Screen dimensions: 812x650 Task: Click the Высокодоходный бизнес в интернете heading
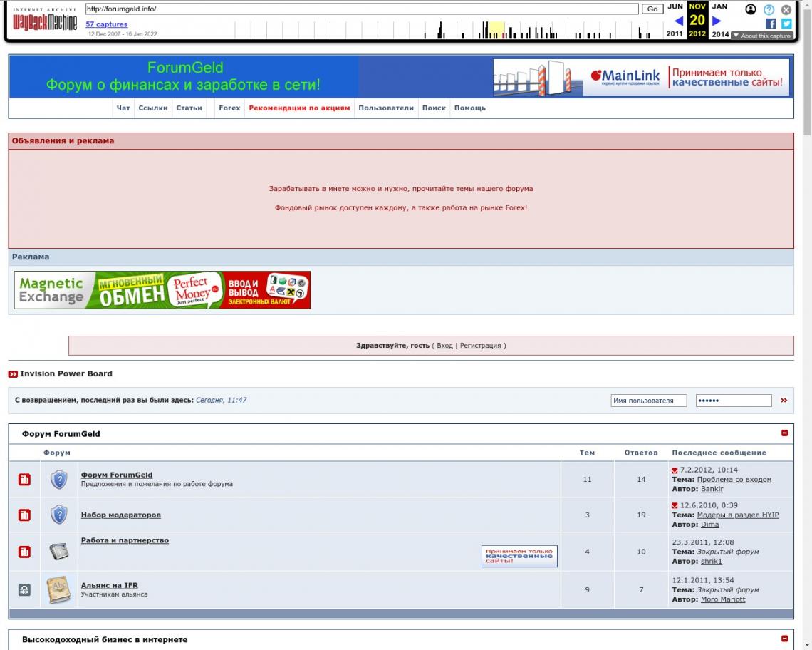coord(105,639)
